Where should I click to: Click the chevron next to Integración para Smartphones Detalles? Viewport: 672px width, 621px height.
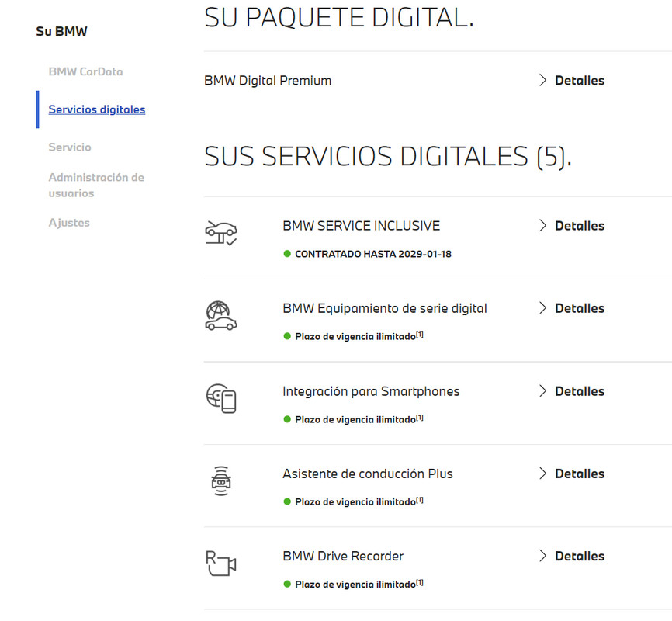[x=542, y=391]
